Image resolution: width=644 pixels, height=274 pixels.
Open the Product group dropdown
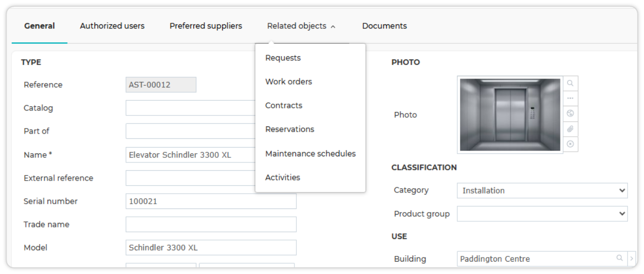(542, 214)
